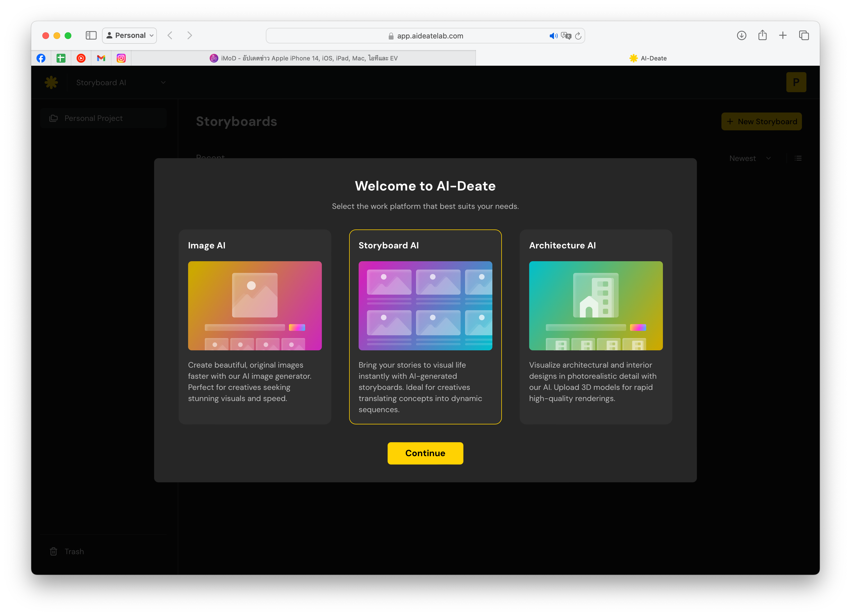The image size is (851, 616).
Task: Switch to the AI-Deate tab
Action: click(x=648, y=58)
